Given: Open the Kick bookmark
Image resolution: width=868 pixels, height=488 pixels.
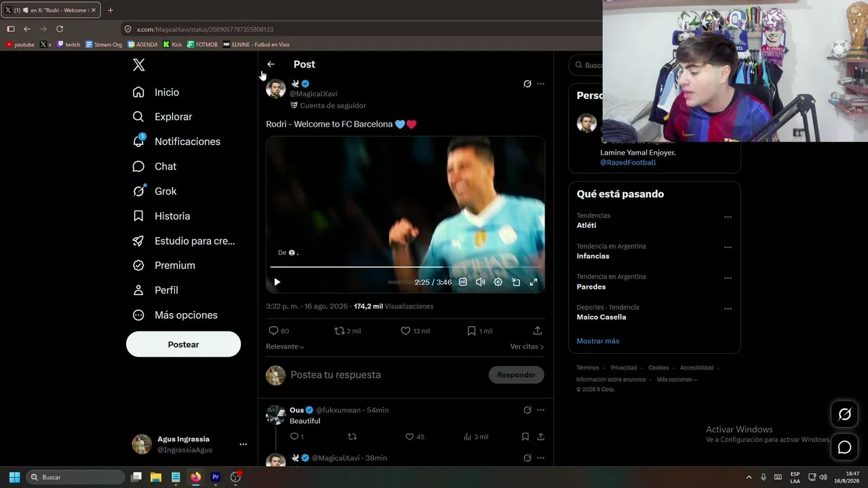Looking at the screenshot, I should pyautogui.click(x=172, y=45).
